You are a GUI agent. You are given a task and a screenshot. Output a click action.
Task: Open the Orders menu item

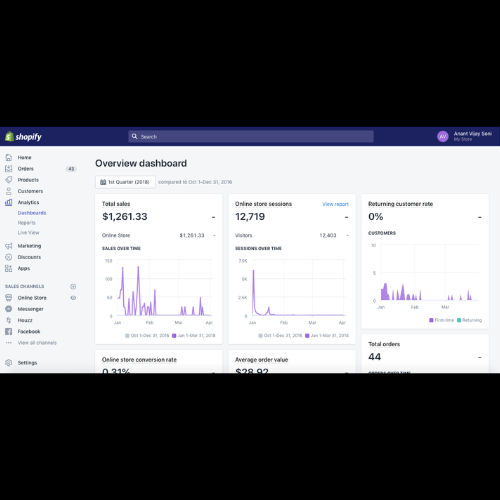pyautogui.click(x=26, y=169)
